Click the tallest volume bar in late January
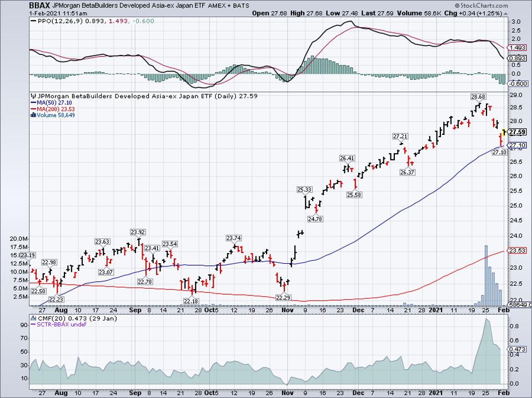This screenshot has height=398, width=532. pos(486,275)
